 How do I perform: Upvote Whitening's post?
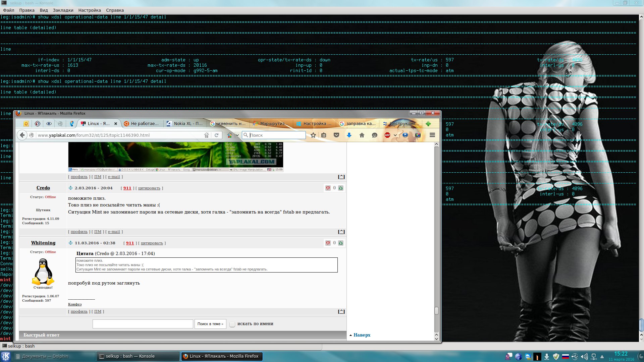[x=341, y=243]
